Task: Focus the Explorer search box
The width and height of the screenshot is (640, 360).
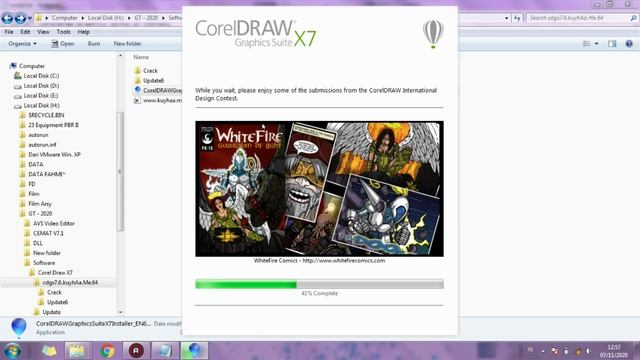Action: [x=582, y=18]
